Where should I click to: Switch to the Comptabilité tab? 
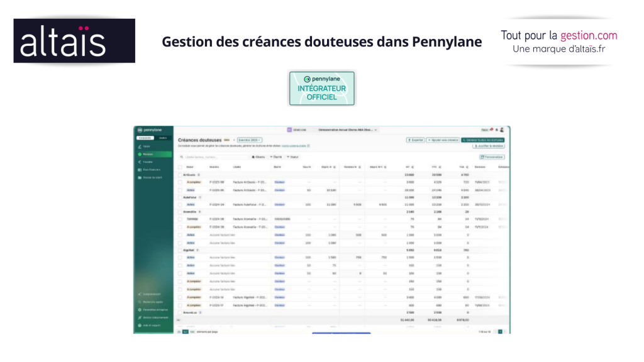145,138
